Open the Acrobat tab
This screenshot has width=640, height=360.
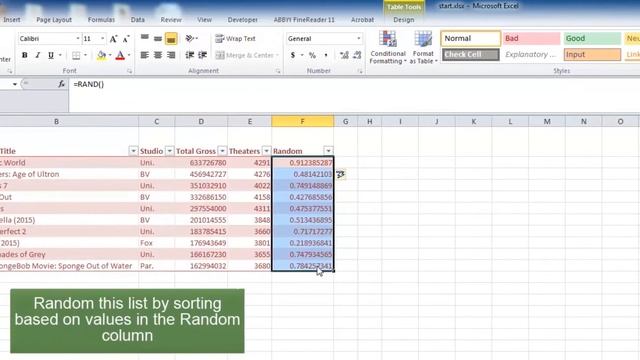point(362,20)
